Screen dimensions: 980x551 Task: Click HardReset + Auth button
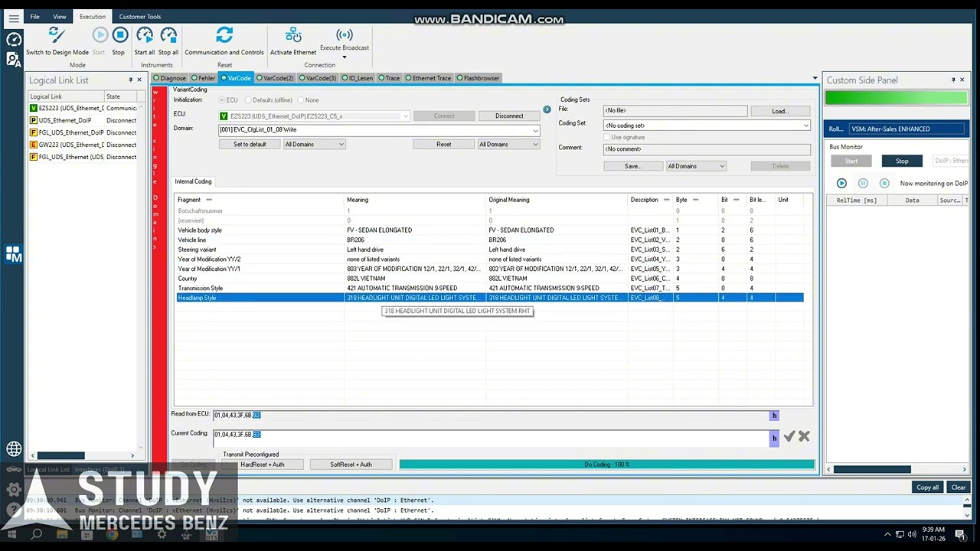click(x=263, y=465)
